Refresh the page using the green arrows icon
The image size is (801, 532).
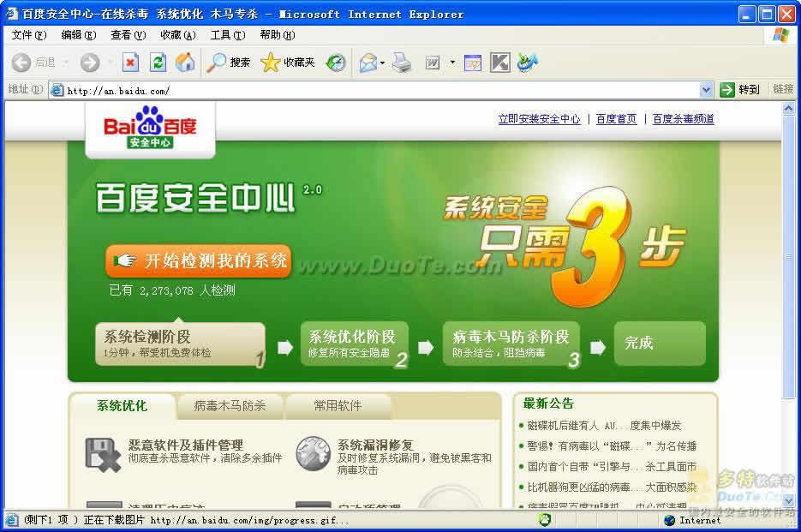pyautogui.click(x=158, y=63)
